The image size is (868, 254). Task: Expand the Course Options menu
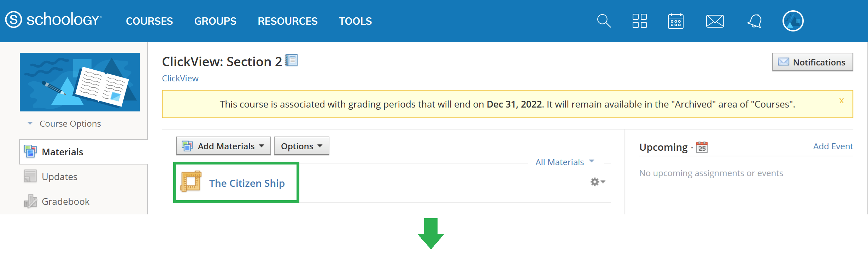(64, 123)
